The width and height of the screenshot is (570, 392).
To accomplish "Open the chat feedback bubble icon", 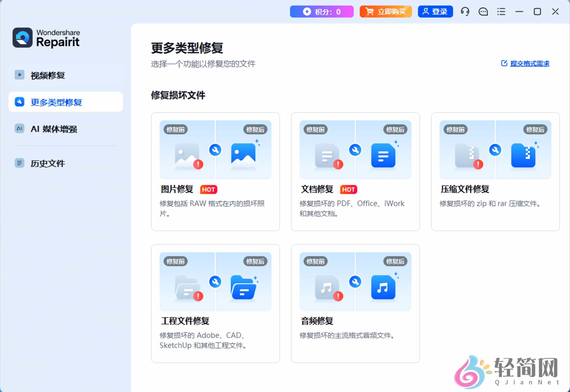I will pos(483,12).
